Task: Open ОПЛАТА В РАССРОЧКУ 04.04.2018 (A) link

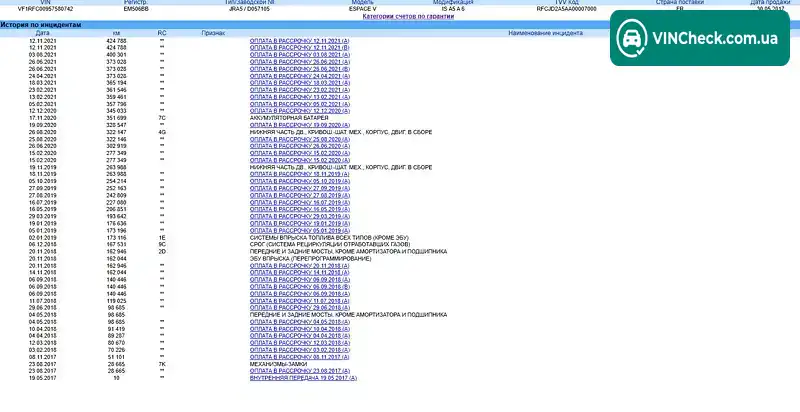Action: click(299, 336)
